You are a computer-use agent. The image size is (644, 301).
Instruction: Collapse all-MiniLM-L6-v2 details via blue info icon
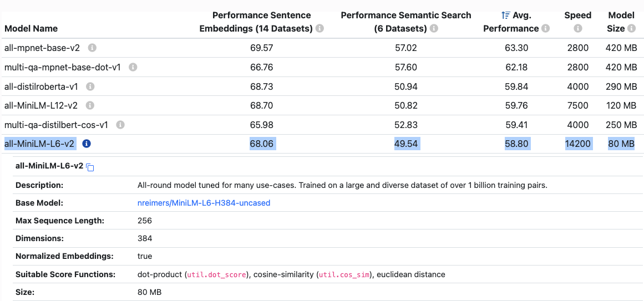(87, 144)
